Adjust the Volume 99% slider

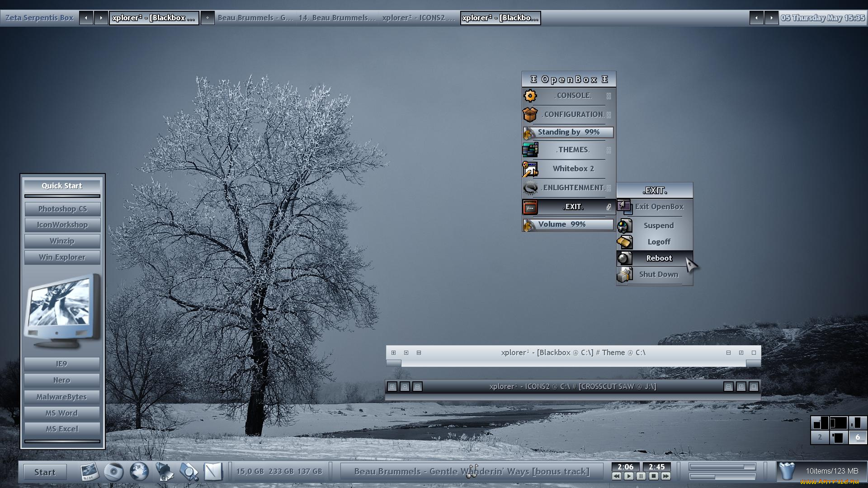[567, 224]
